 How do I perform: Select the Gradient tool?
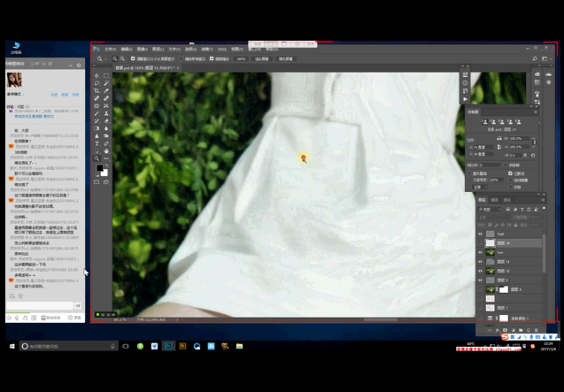pos(97,128)
